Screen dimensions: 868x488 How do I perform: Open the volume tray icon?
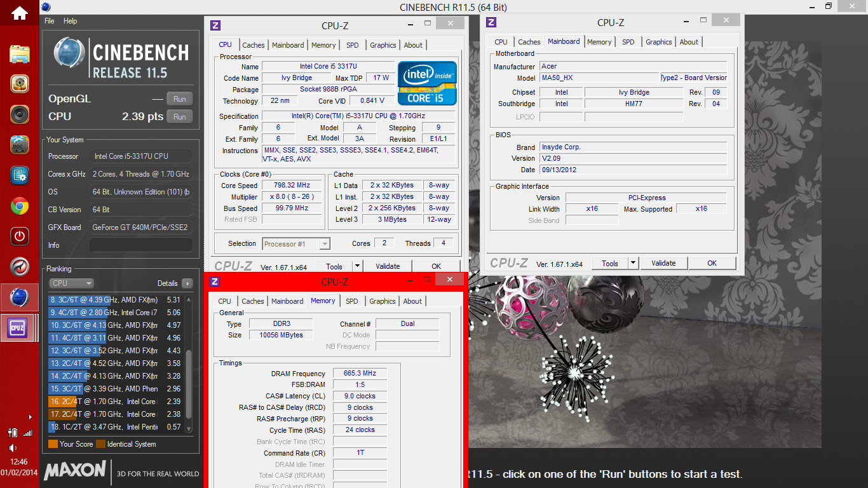tap(13, 448)
